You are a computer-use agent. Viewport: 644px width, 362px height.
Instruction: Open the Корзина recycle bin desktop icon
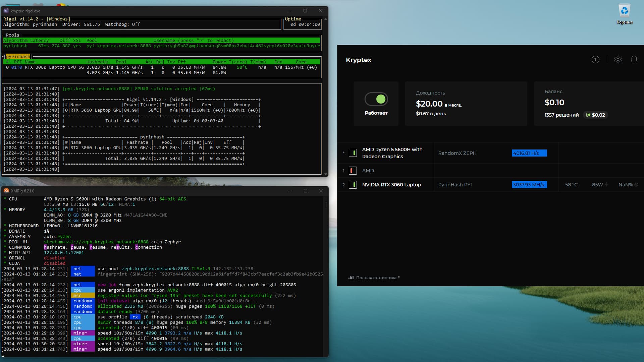[624, 14]
